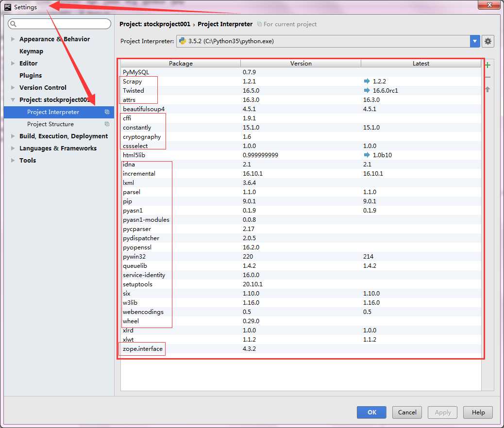This screenshot has height=428, width=504.
Task: Click the Python logo in interpreter field
Action: [183, 41]
